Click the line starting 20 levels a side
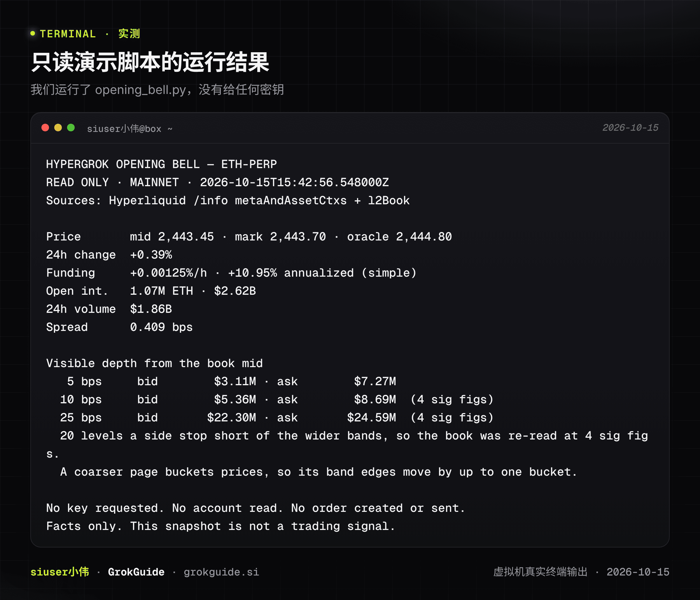700x600 pixels. tap(347, 444)
